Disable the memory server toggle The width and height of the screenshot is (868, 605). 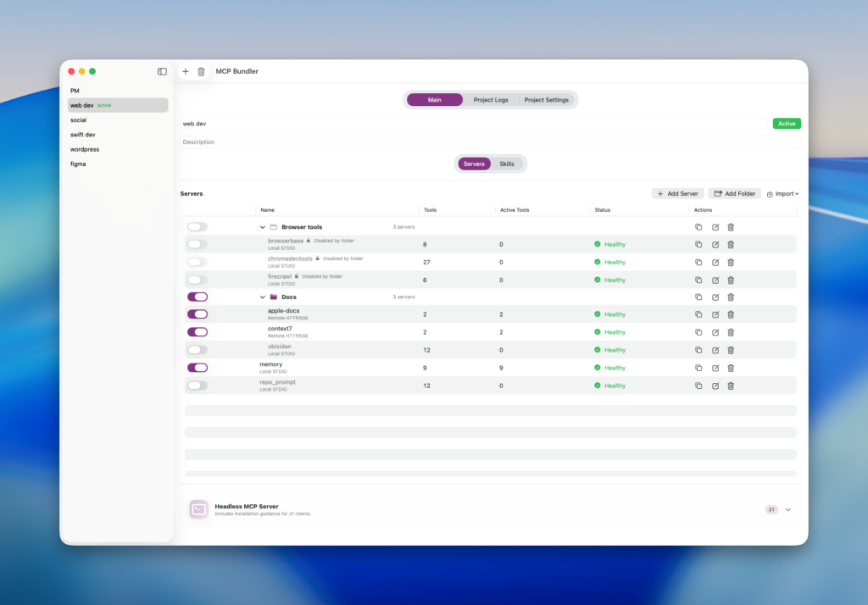click(x=198, y=368)
